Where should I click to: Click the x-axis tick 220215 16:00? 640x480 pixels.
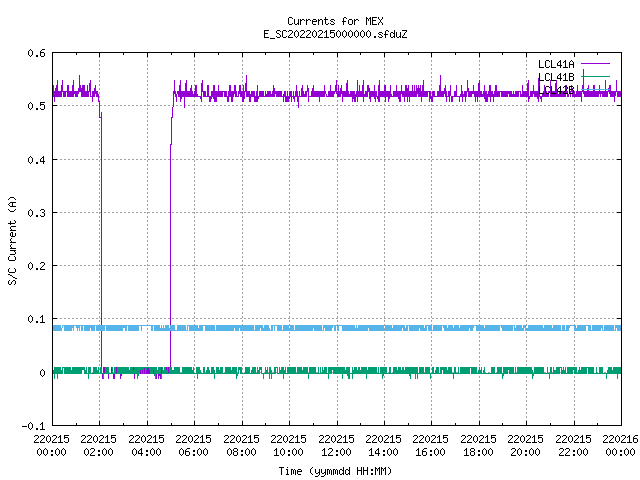[x=431, y=446]
